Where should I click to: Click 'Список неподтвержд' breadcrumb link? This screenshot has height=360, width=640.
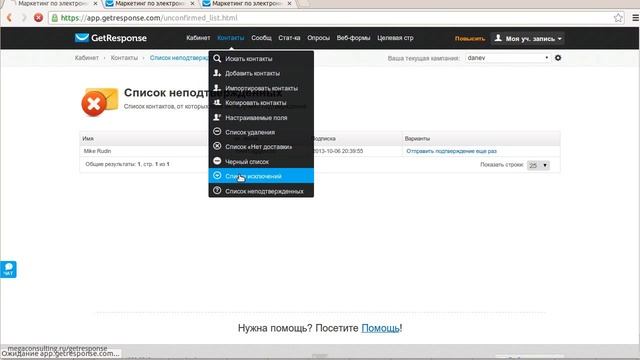(x=179, y=58)
